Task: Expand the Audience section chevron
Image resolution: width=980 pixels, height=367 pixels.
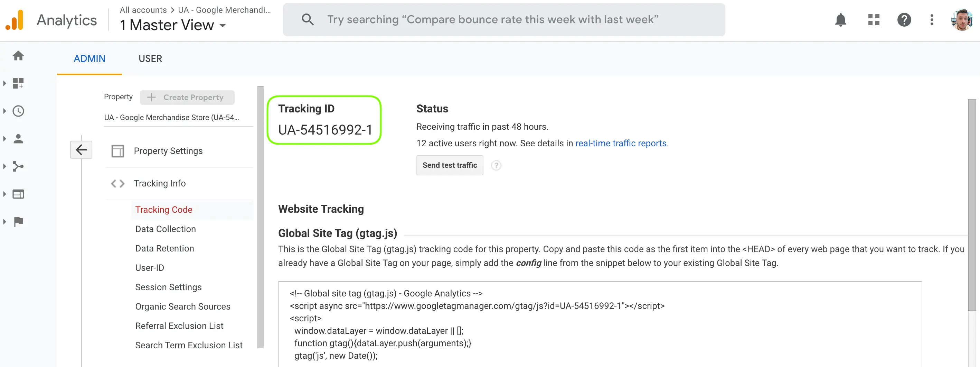Action: point(4,139)
